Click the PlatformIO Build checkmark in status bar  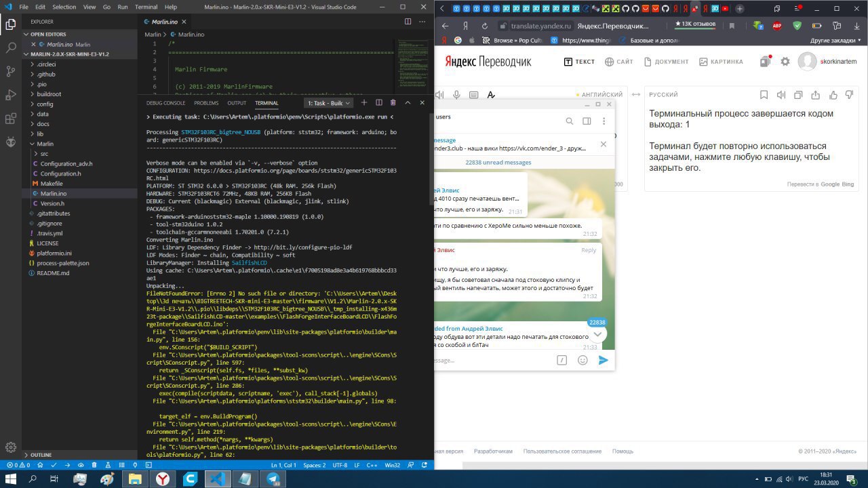pyautogui.click(x=54, y=466)
